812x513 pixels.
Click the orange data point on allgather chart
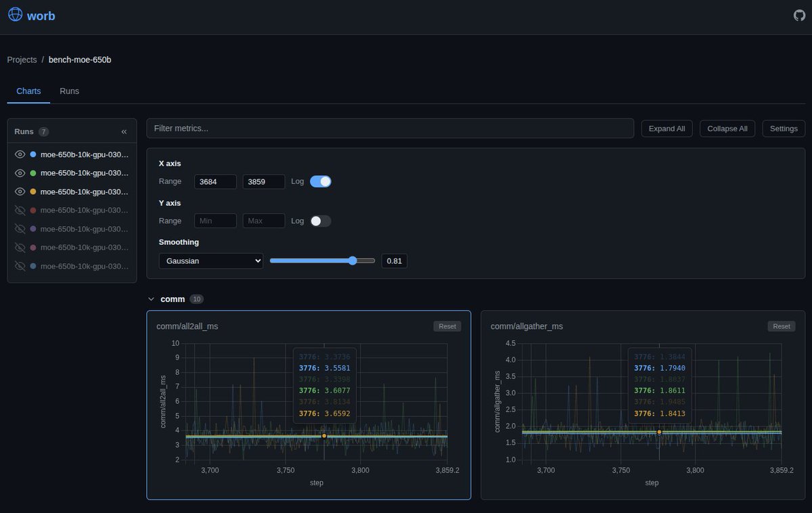[x=659, y=432]
